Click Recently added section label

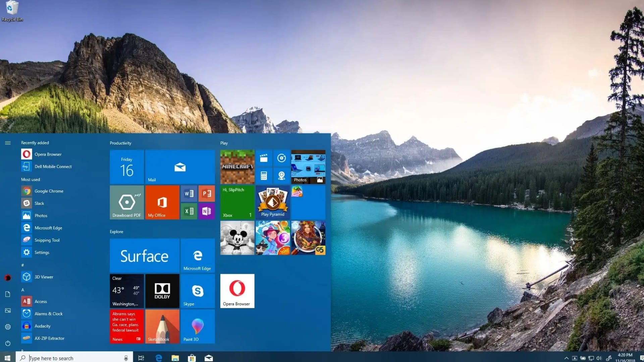35,142
